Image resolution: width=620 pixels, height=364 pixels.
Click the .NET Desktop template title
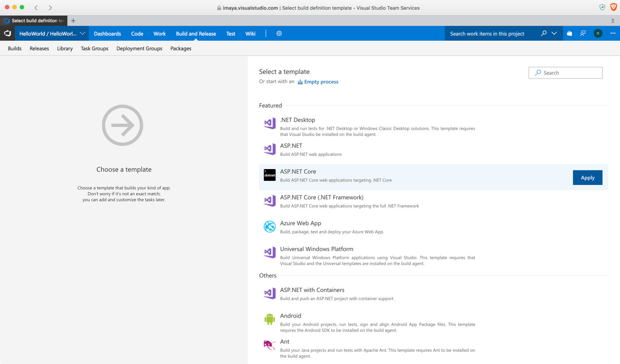298,120
